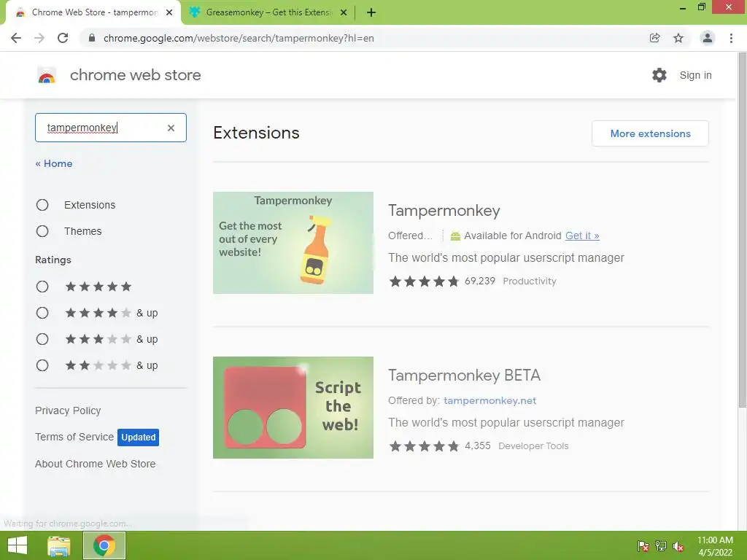Click Sign in link
The width and height of the screenshot is (747, 560).
[x=695, y=75]
